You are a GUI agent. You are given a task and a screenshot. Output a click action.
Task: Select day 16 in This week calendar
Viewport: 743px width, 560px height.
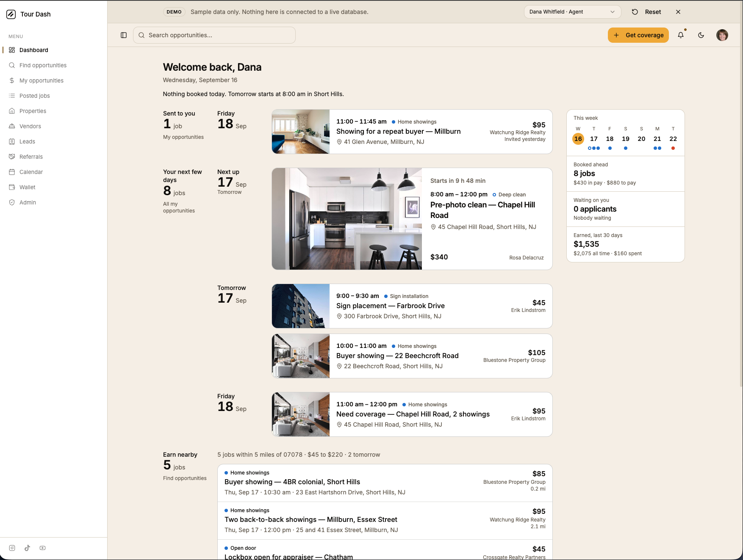click(578, 139)
